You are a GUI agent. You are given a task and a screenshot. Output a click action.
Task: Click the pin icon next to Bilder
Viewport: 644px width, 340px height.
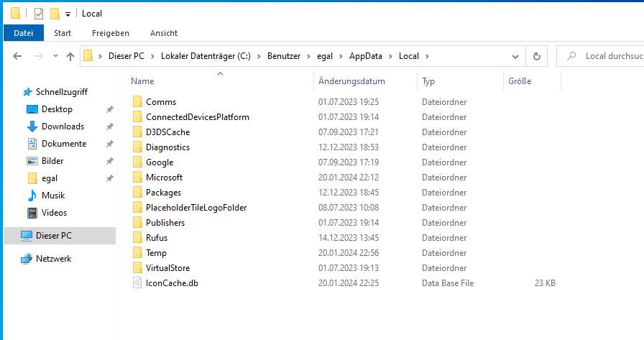(x=110, y=161)
